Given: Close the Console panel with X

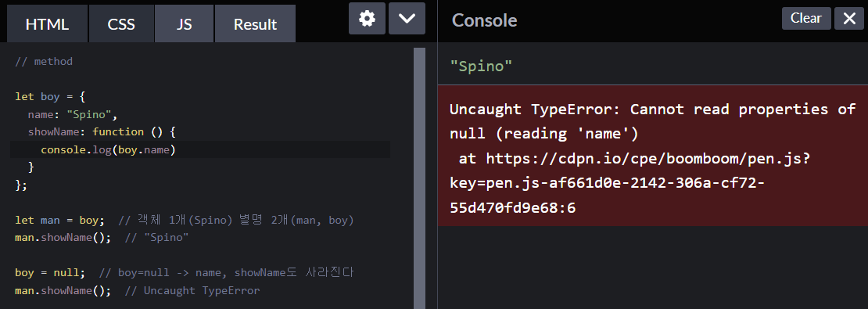Looking at the screenshot, I should point(849,19).
